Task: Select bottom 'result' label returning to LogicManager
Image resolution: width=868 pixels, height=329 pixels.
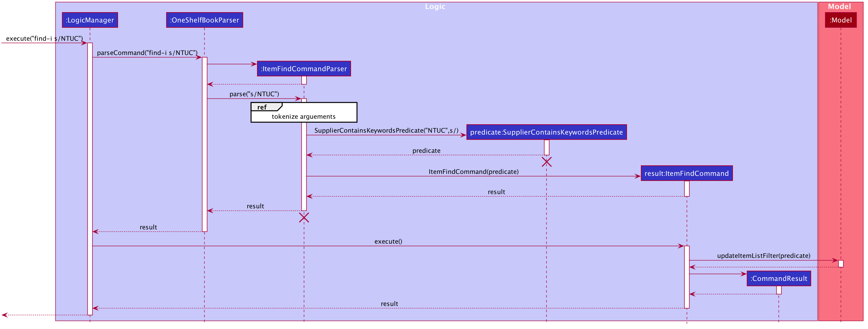Action: [x=389, y=304]
